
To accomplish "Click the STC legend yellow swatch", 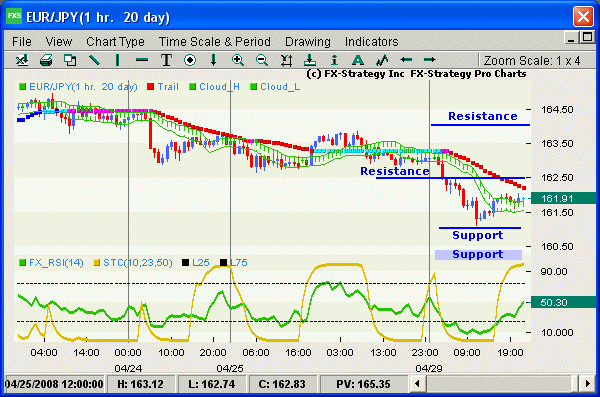I will tap(96, 263).
